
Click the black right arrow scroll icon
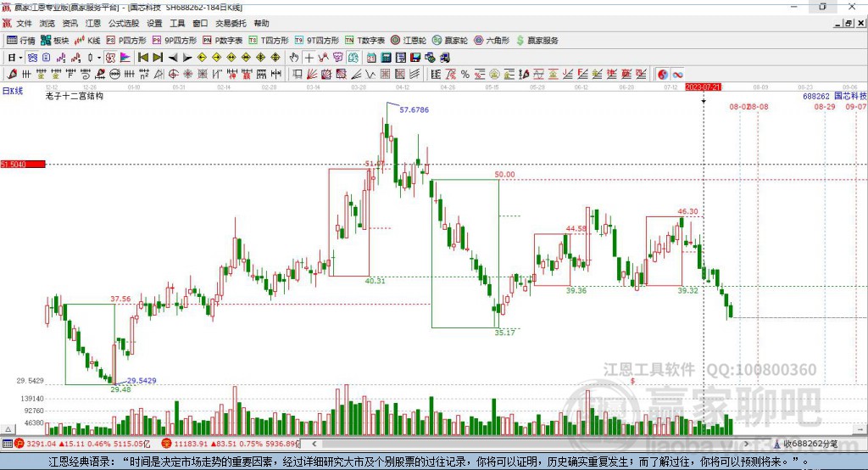(x=187, y=58)
